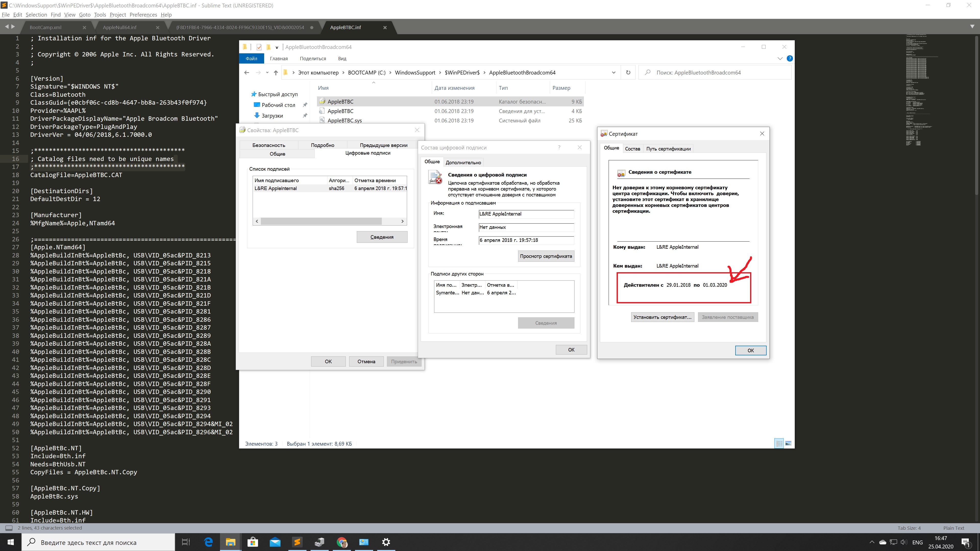Screen dimensions: 980x551
Task: Open Sublime tab list dropdown arrow
Action: tap(972, 27)
